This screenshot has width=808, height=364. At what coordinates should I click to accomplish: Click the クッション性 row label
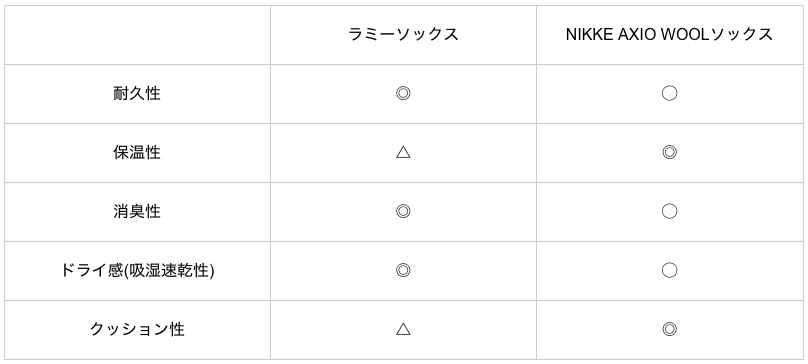tap(137, 329)
